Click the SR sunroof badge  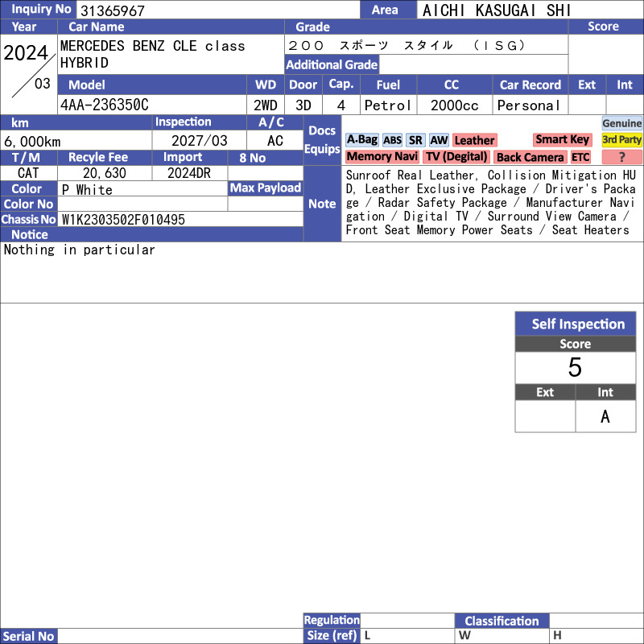(x=415, y=140)
